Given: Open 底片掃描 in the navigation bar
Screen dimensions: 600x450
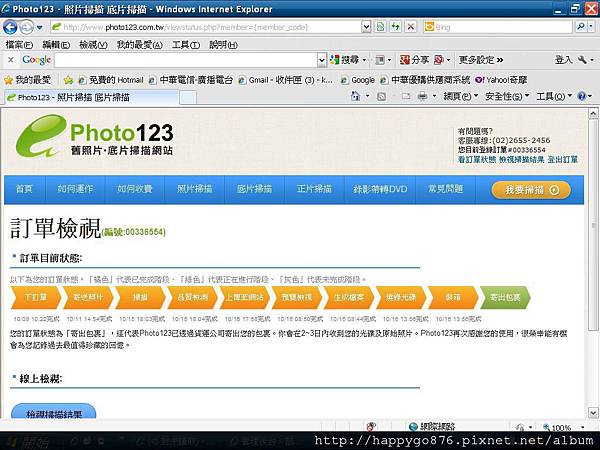Looking at the screenshot, I should coord(254,189).
